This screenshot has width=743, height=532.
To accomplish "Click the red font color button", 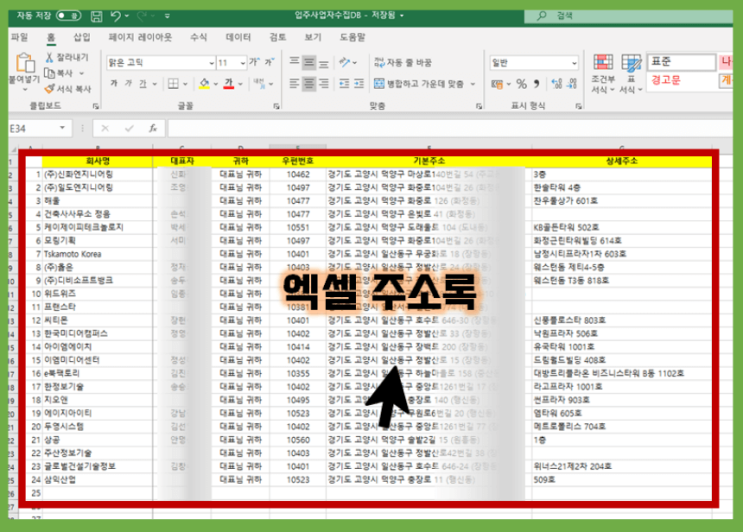I will coord(229,84).
